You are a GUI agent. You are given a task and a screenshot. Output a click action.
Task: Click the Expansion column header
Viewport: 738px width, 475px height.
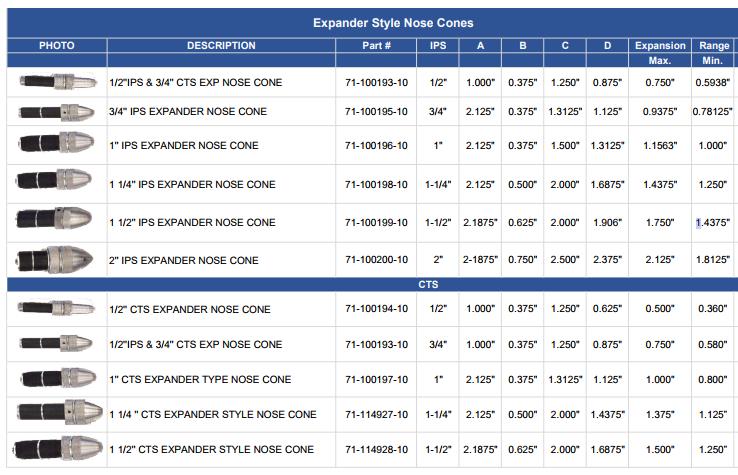point(660,46)
